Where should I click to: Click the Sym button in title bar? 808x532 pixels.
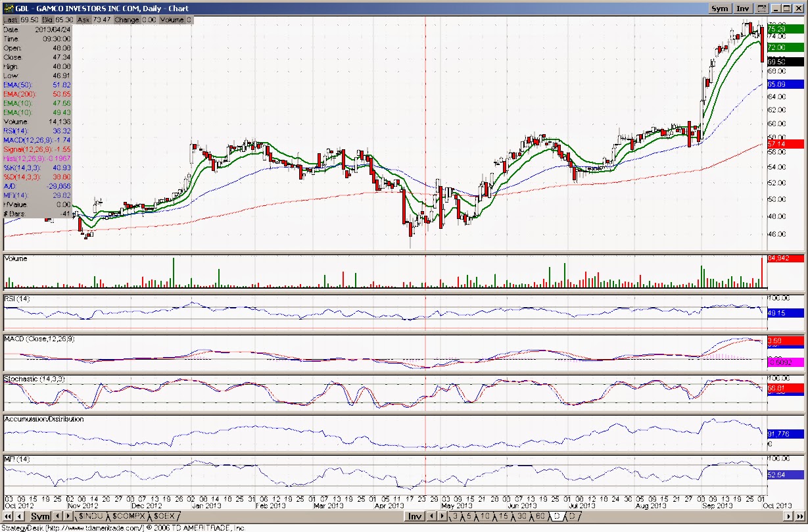pyautogui.click(x=720, y=8)
